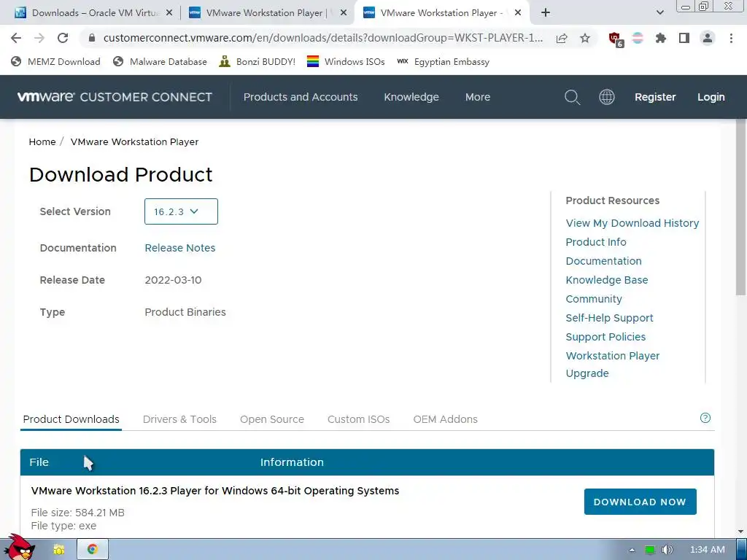Click the volume speaker tray icon
747x560 pixels.
tap(667, 550)
